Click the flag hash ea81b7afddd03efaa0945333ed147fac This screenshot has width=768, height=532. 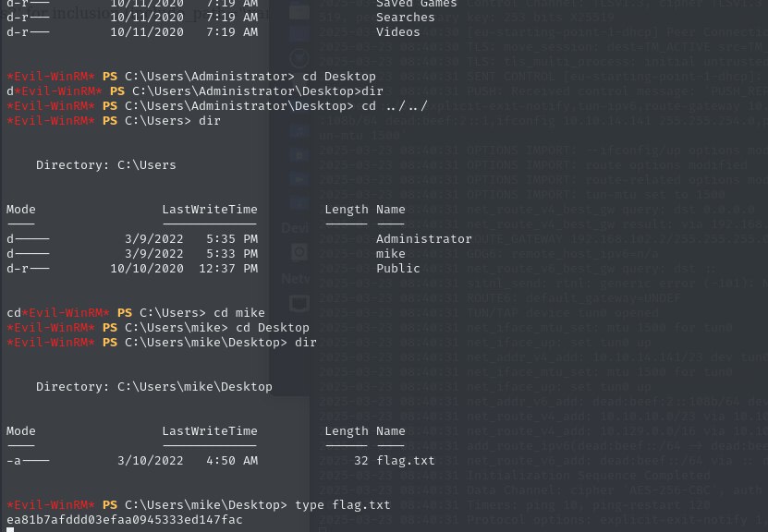(x=125, y=520)
